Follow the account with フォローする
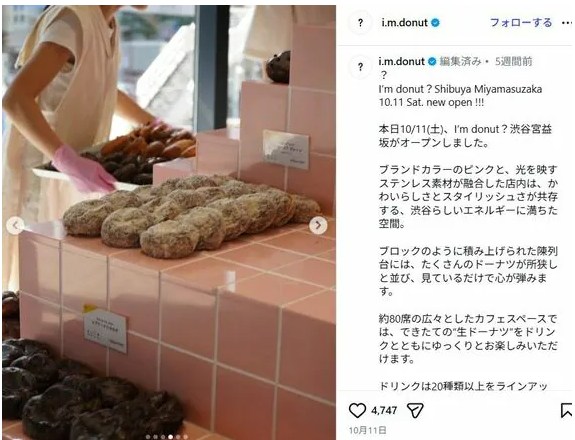The image size is (575, 440). coord(521,23)
